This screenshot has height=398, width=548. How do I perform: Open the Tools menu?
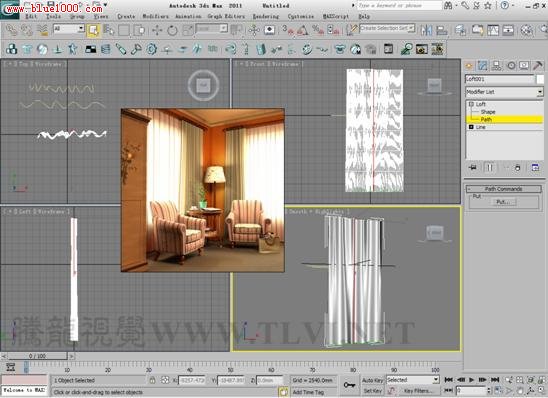(53, 16)
